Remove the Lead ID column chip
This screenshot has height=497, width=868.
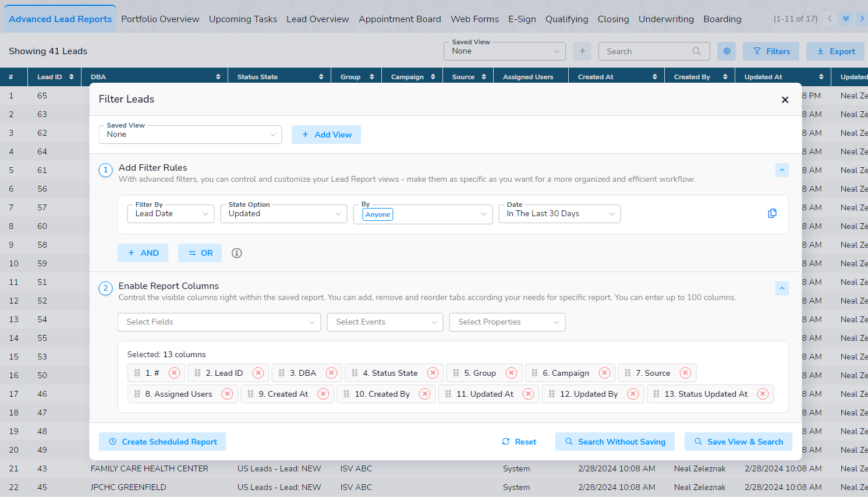[258, 373]
